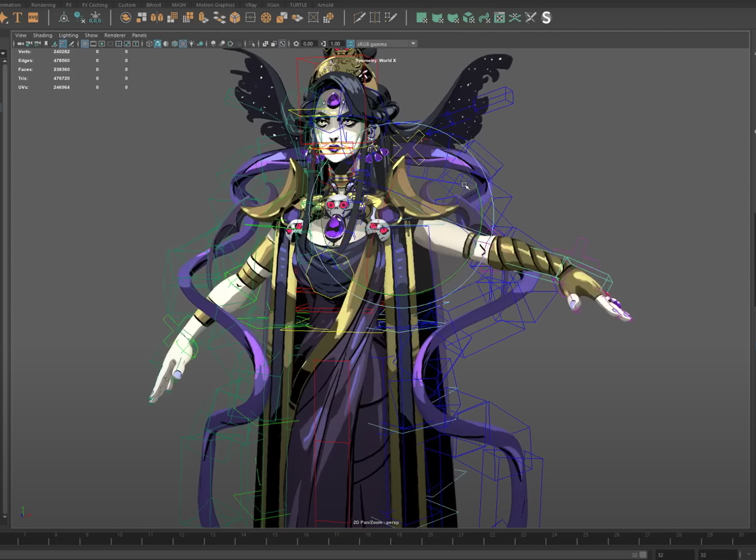Select the Type tool on the shelf
756x560 pixels.
pos(17,17)
